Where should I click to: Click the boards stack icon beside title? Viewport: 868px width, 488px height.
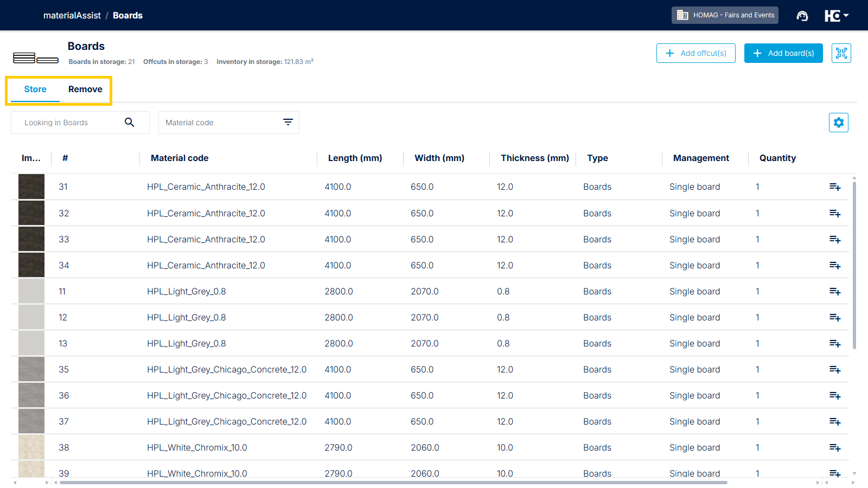pos(36,57)
